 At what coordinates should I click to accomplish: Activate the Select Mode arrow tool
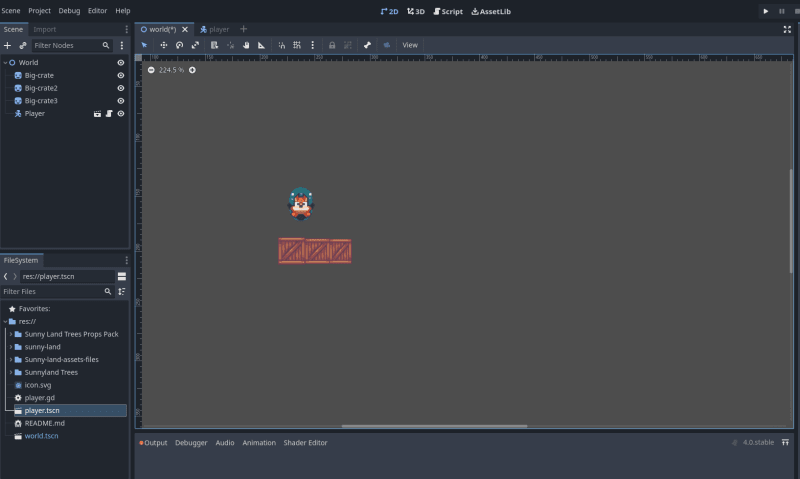coord(144,45)
